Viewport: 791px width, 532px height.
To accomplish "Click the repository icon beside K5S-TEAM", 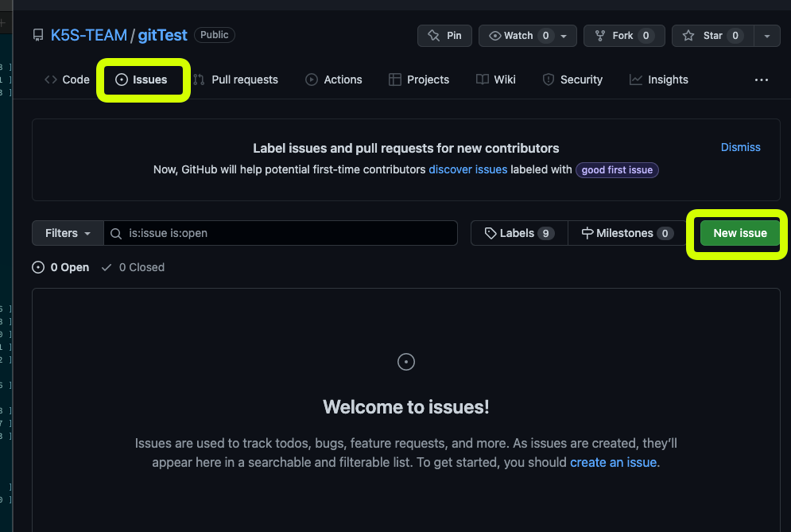I will (38, 35).
